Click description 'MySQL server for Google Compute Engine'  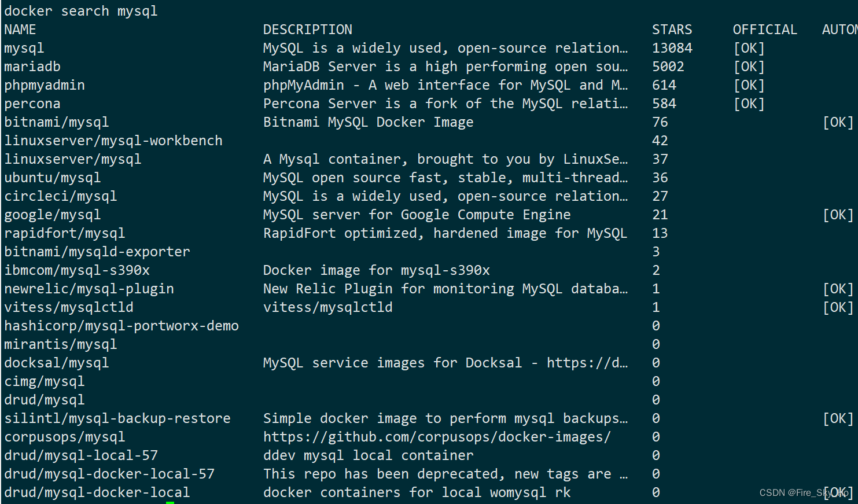417,215
